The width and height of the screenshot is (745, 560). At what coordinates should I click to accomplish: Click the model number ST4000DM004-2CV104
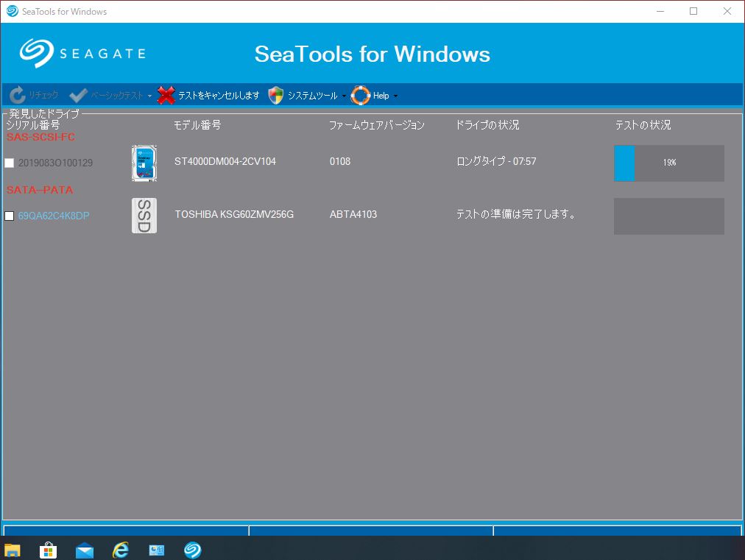225,161
